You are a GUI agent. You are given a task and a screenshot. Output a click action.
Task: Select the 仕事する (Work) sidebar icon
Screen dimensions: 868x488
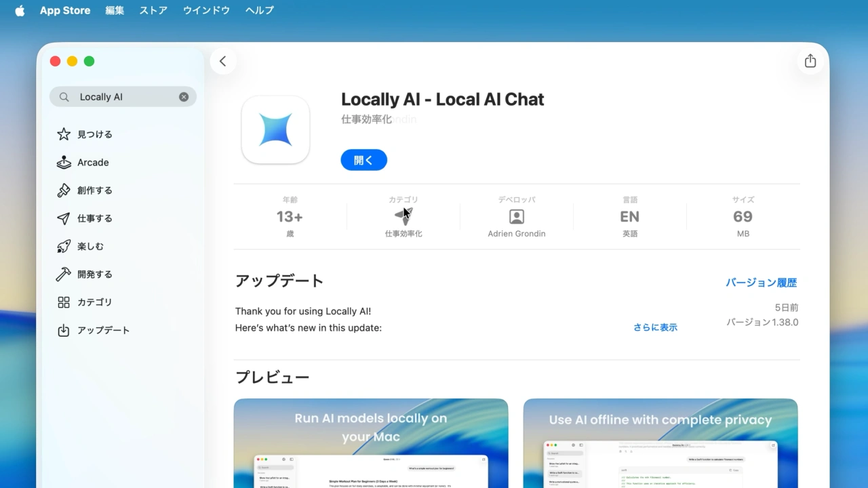coord(62,218)
